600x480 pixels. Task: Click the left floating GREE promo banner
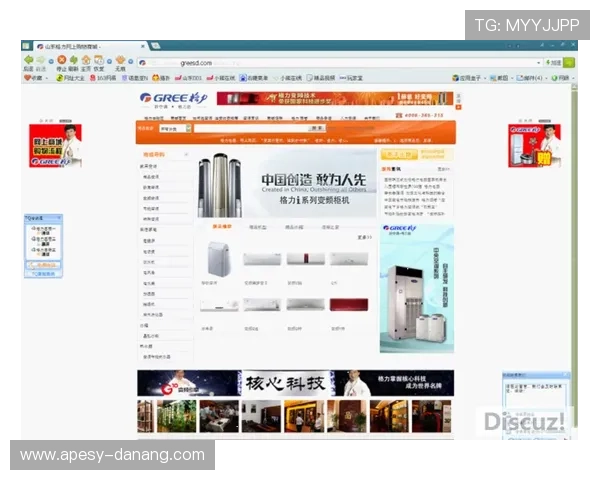[x=56, y=145]
